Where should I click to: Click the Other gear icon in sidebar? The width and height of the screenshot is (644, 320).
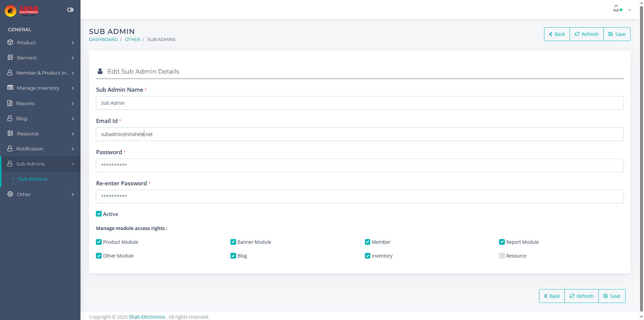coord(10,194)
